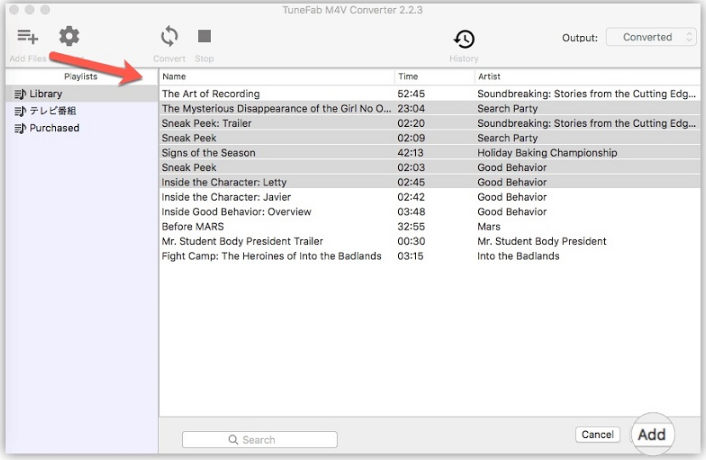Click the Cancel button
706x460 pixels.
(x=597, y=434)
